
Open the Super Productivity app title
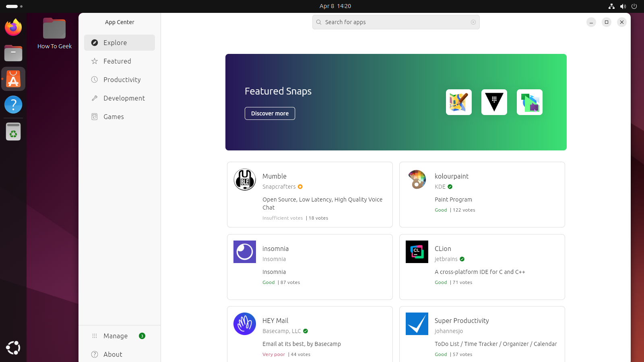(x=462, y=321)
